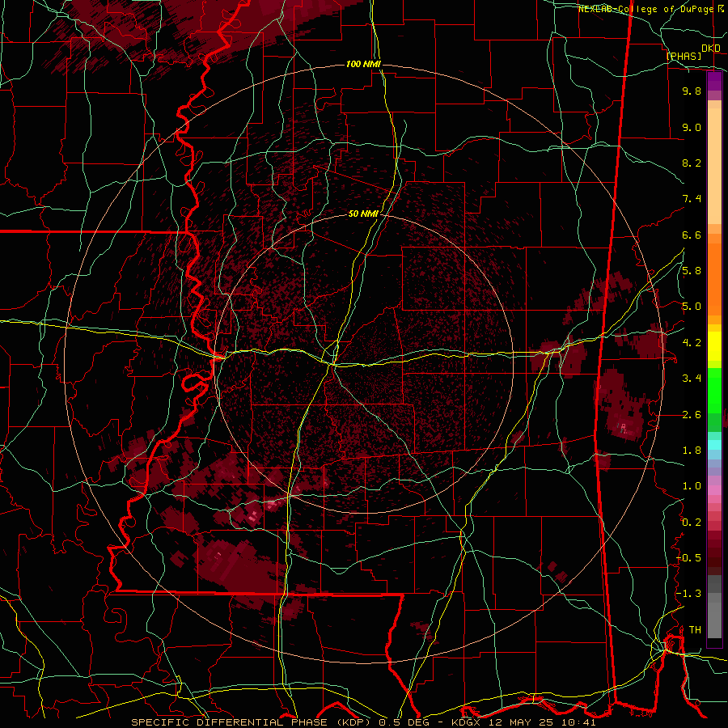Click the 9.8 value on the color scale
This screenshot has width=728, height=728.
pos(692,91)
